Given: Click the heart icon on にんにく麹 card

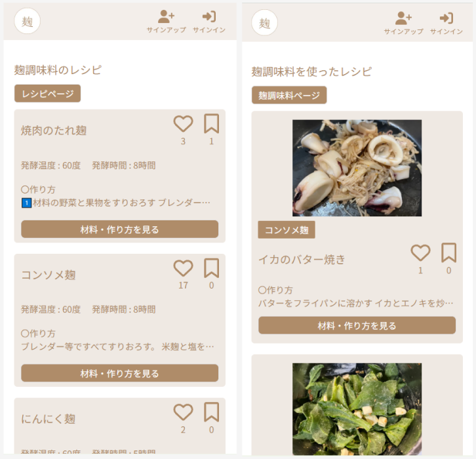Looking at the screenshot, I should point(183,412).
